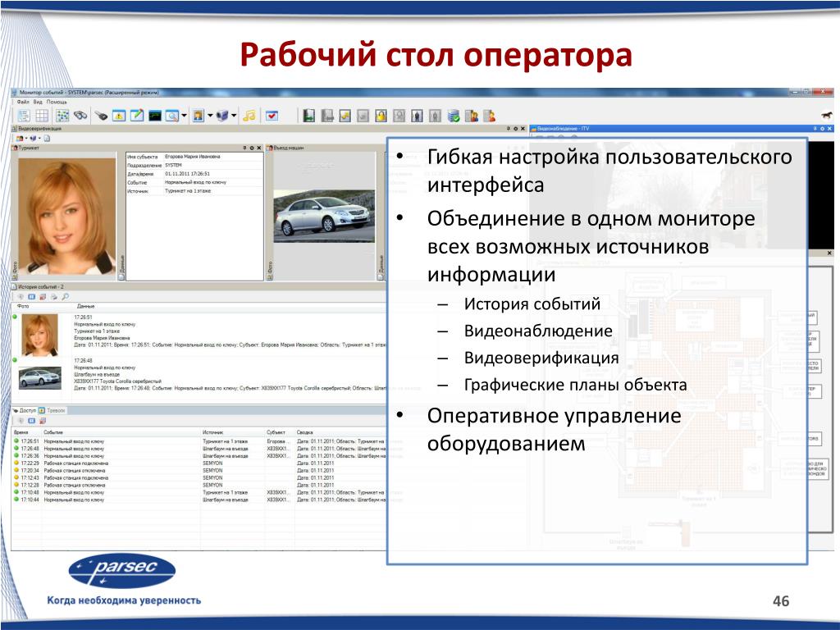
Task: Pin the Видеоверификация panel
Action: (509, 129)
